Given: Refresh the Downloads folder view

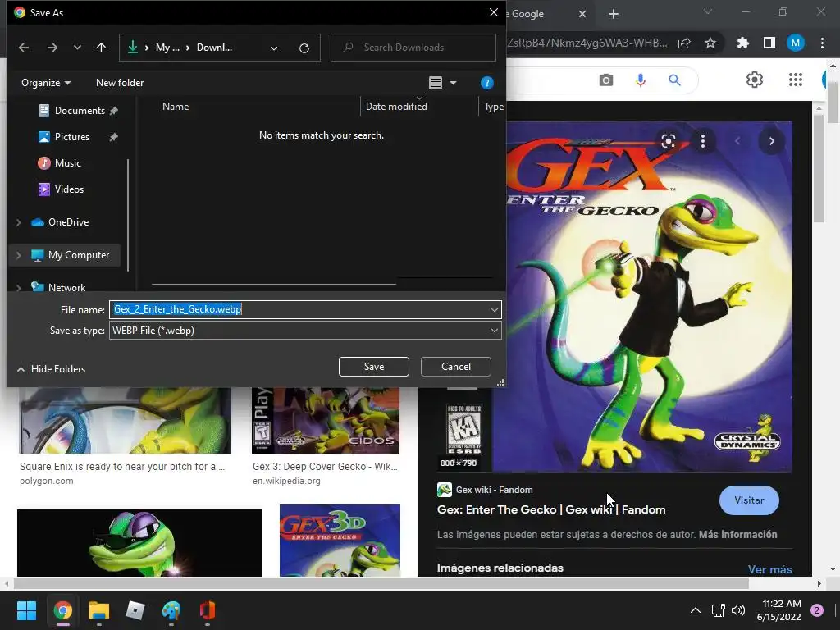Looking at the screenshot, I should click(304, 48).
